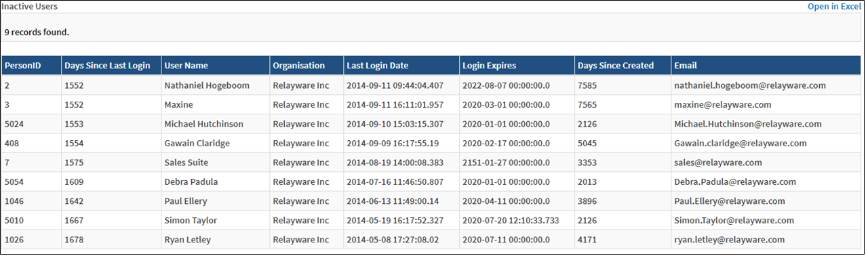This screenshot has width=868, height=258.
Task: Click days since last login value 1678
Action: 74,240
